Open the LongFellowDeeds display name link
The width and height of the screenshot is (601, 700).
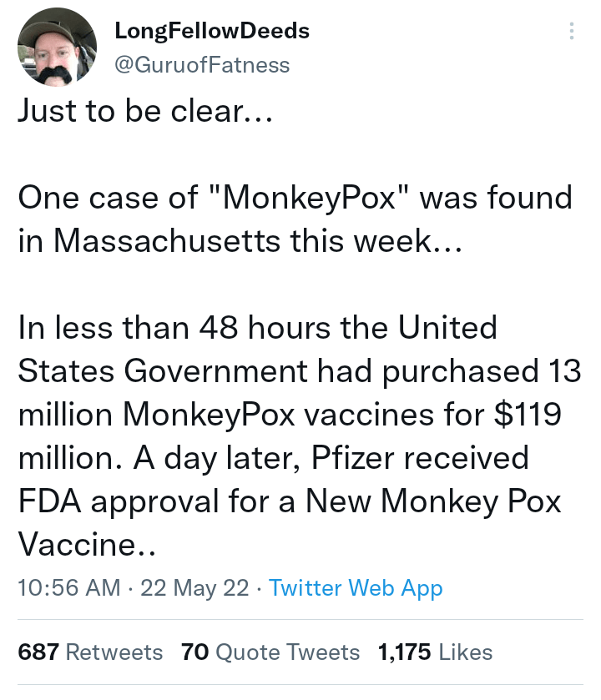pyautogui.click(x=211, y=32)
